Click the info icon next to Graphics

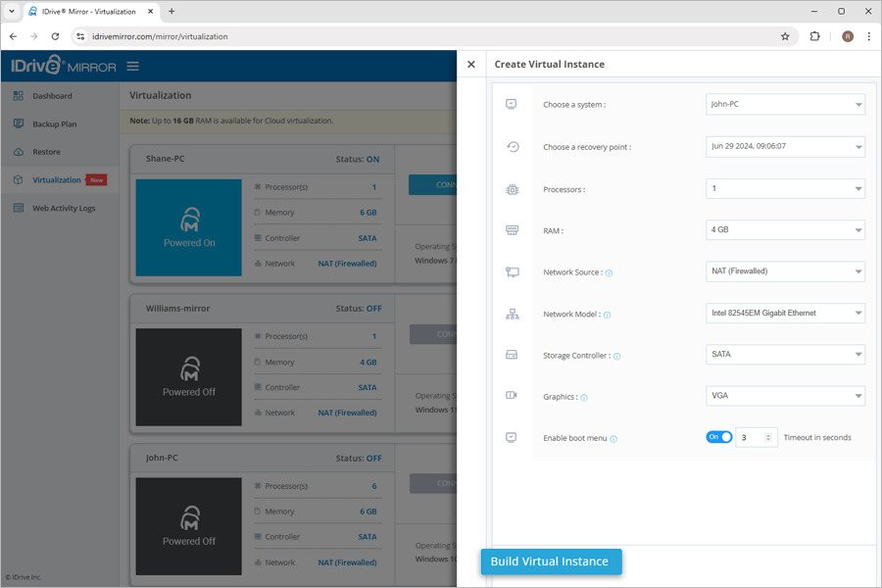coord(584,398)
